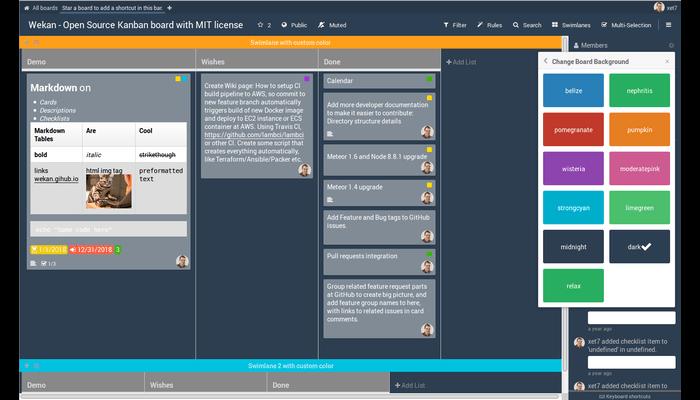Click the home icon beside All boards
Viewport: 700px width, 400px height.
point(24,7)
